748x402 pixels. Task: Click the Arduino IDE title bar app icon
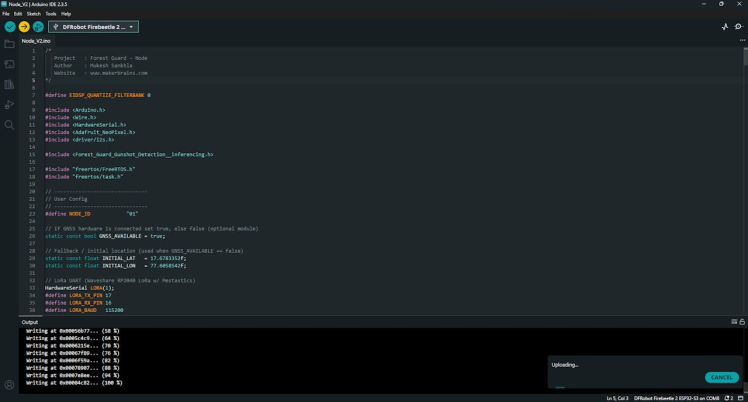[4, 4]
